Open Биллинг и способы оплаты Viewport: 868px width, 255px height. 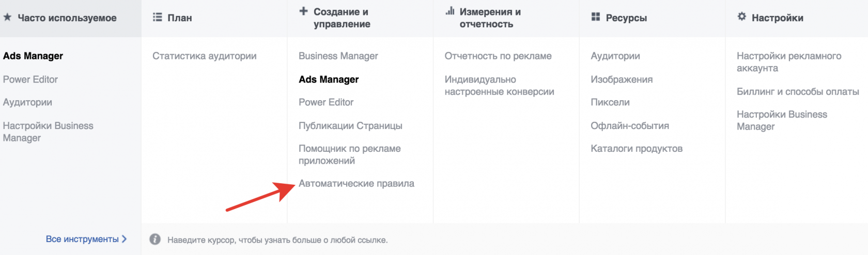coord(797,91)
